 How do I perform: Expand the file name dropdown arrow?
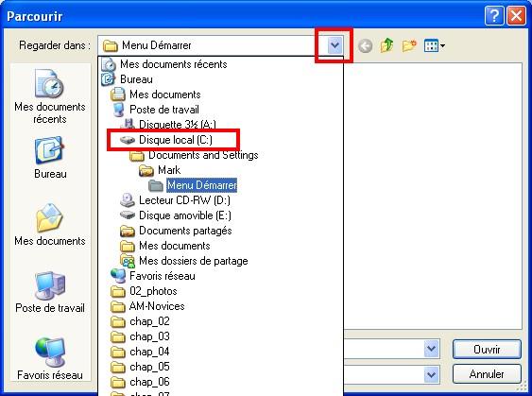point(431,349)
